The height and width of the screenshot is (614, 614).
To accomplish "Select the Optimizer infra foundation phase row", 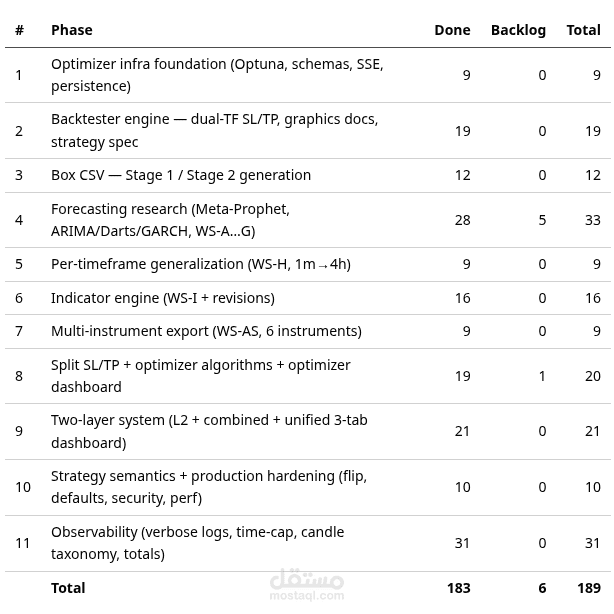I will pos(308,75).
